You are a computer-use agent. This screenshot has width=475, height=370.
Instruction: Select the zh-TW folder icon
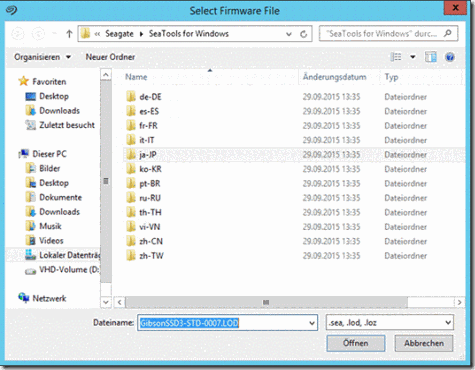pos(131,256)
